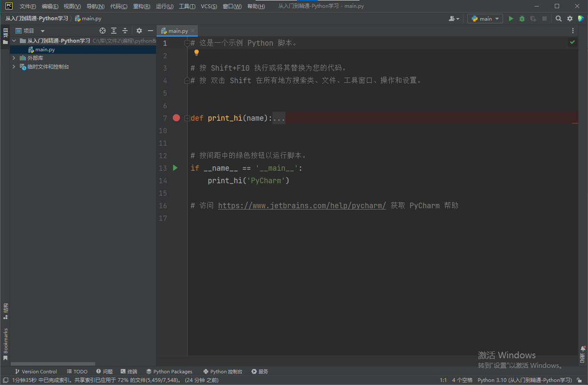Toggle the 项目 side tab on left stripe

(x=5, y=37)
